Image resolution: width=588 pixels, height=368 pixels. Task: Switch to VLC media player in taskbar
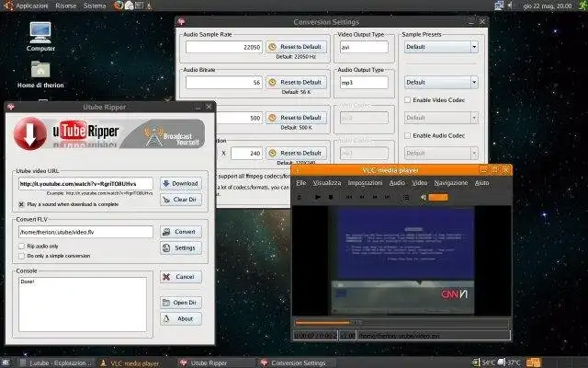[x=130, y=362]
